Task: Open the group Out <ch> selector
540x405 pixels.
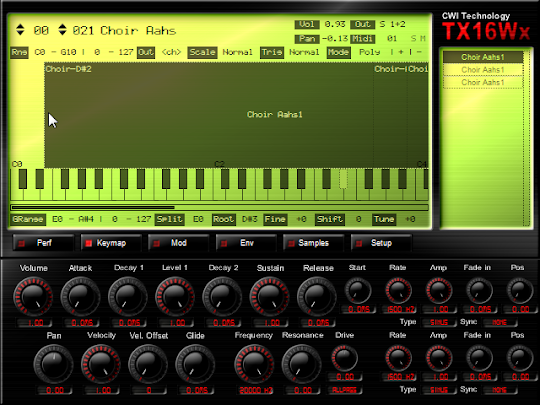Action: [171, 52]
